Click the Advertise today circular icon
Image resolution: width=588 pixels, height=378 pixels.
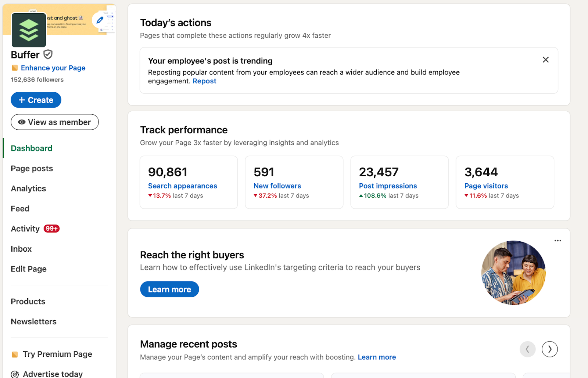point(15,374)
